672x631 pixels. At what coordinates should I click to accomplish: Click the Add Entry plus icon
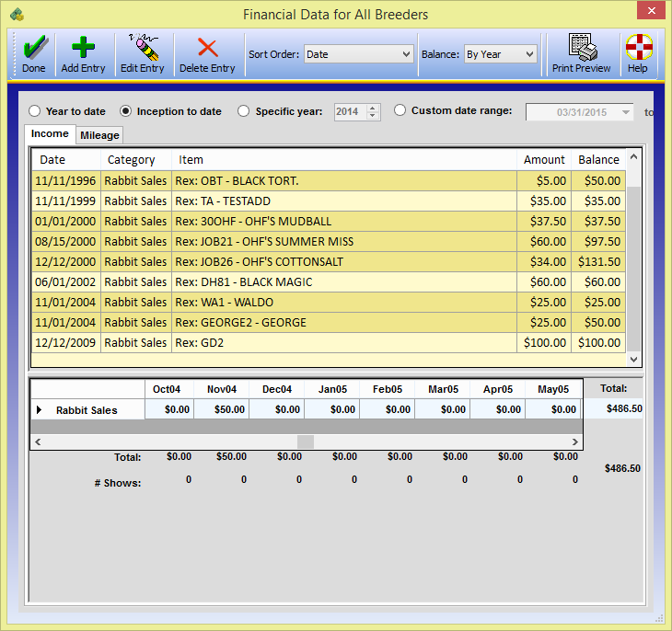[83, 47]
